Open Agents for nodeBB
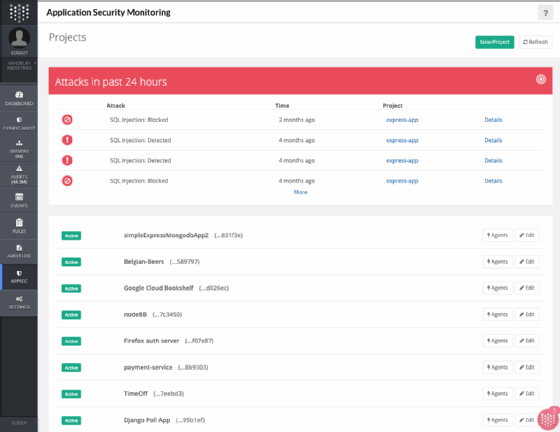 pyautogui.click(x=497, y=315)
